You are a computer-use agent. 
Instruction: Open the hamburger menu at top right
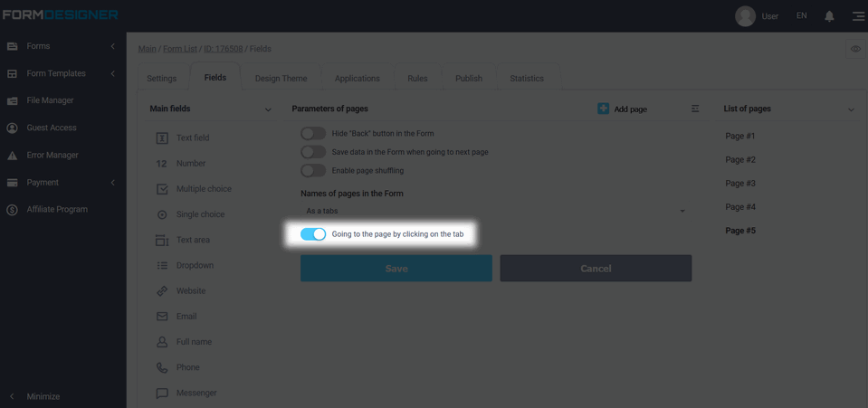point(858,16)
